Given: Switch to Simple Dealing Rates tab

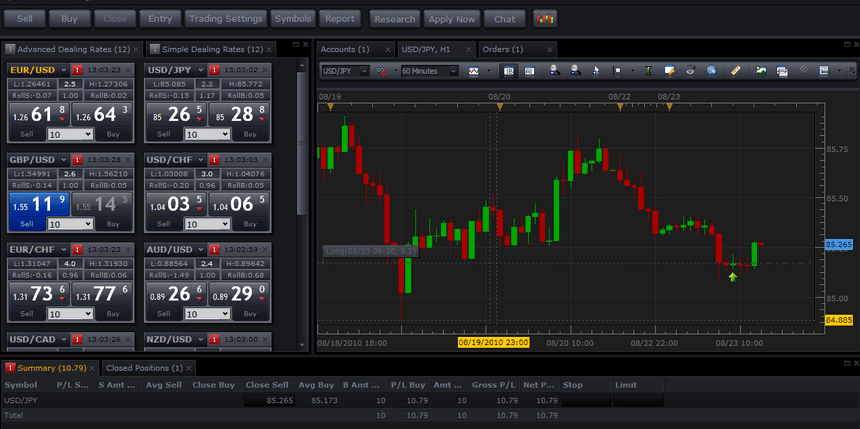Looking at the screenshot, I should pos(212,49).
